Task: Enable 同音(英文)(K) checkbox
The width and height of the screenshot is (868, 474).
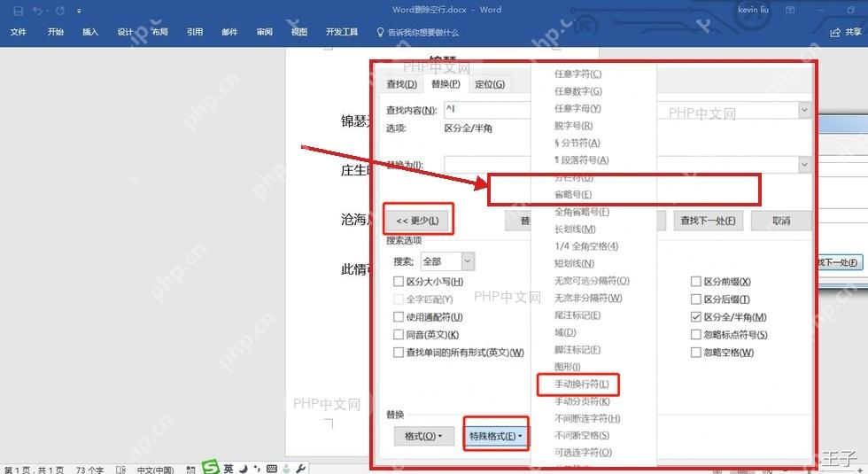Action: [398, 335]
